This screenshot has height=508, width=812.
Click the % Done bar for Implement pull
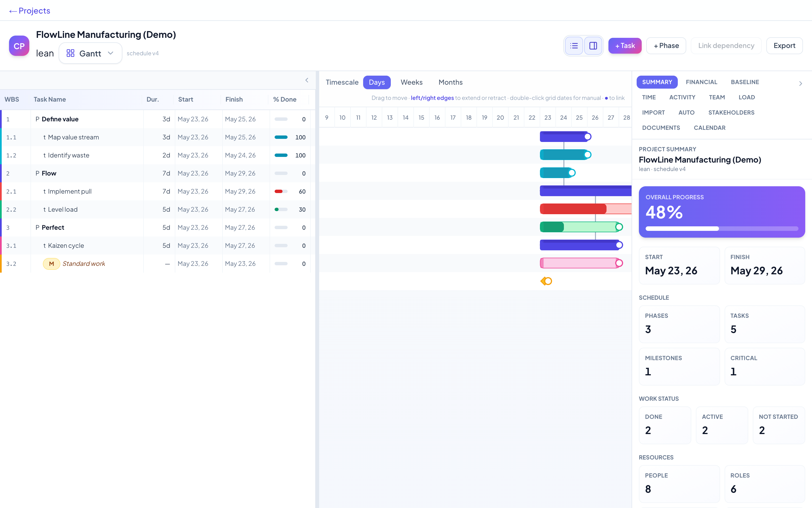281,192
